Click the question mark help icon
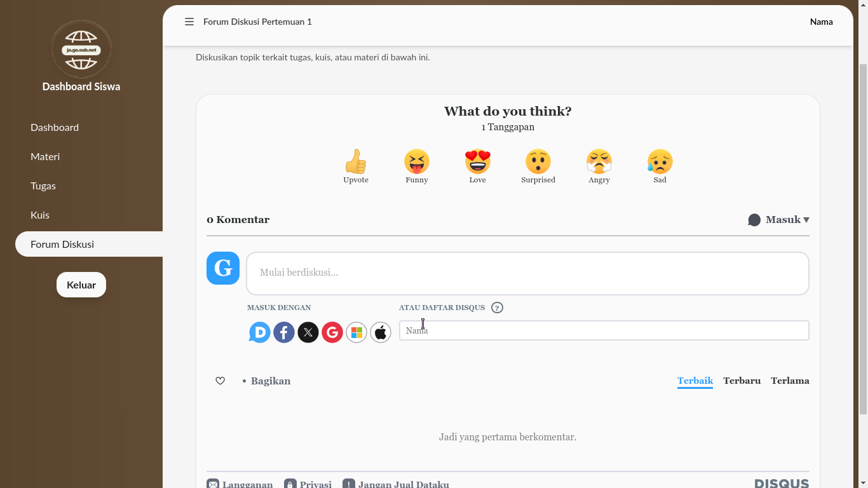Screen dimensions: 868x488 498,308
